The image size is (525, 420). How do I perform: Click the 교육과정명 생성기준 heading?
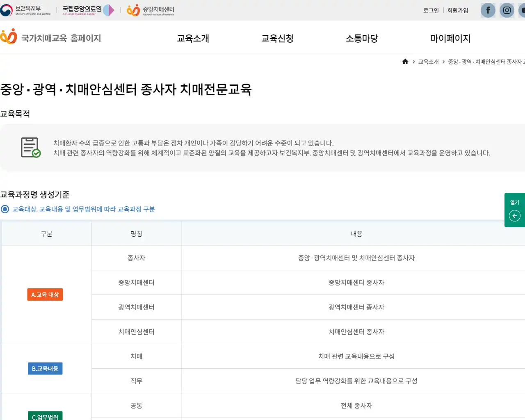(x=35, y=194)
